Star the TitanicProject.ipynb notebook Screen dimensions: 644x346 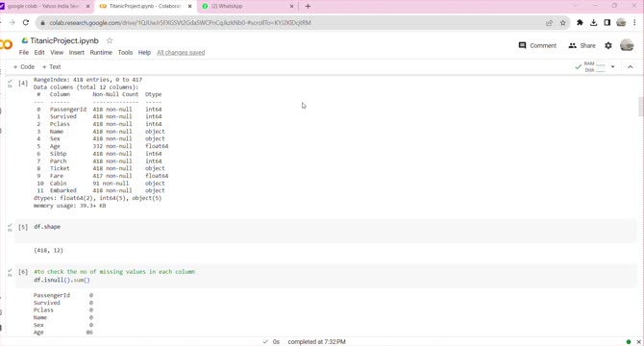pos(110,40)
